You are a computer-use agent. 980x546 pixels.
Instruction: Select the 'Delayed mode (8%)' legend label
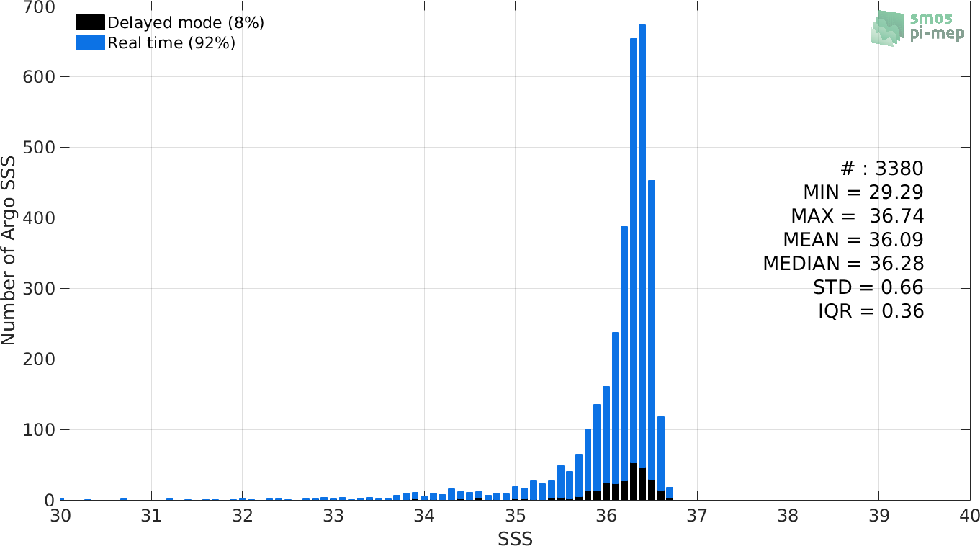coord(186,23)
